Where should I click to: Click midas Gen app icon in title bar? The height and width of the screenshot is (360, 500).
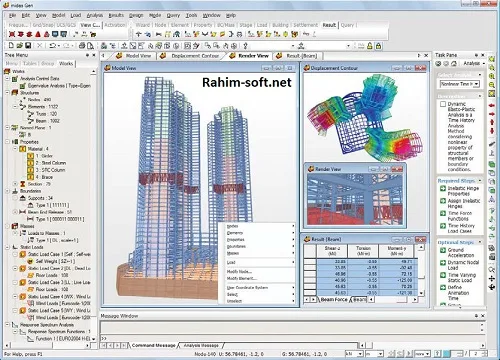tap(6, 5)
